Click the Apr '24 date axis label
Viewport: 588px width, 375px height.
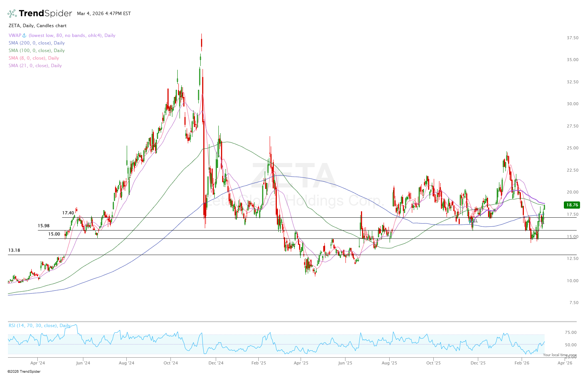click(37, 363)
